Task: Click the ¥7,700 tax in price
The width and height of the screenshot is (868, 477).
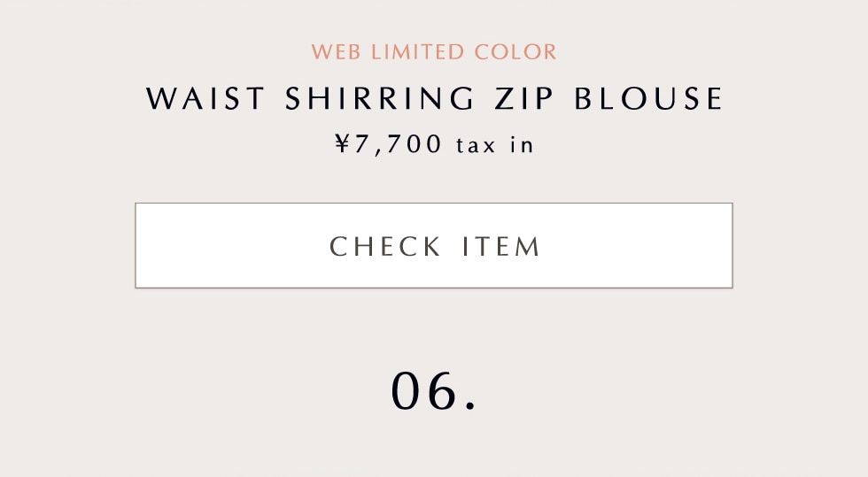Action: pos(434,143)
